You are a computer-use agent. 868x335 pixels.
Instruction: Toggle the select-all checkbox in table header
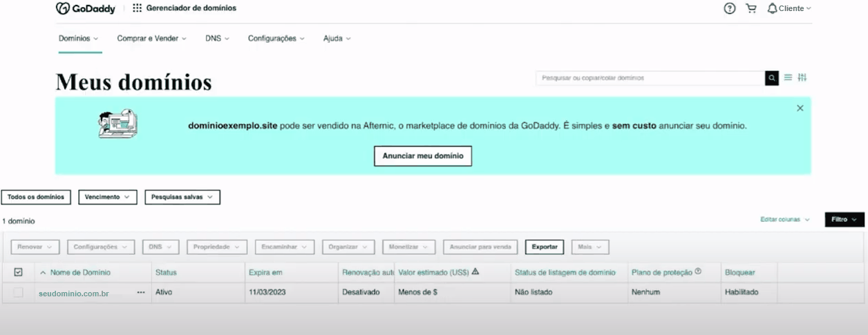pos(19,272)
